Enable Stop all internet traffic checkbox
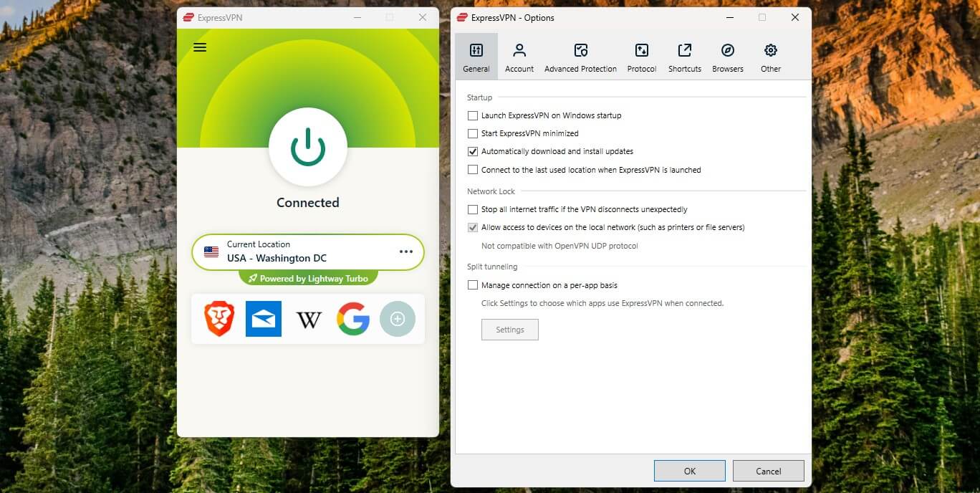980x493 pixels. click(x=473, y=209)
